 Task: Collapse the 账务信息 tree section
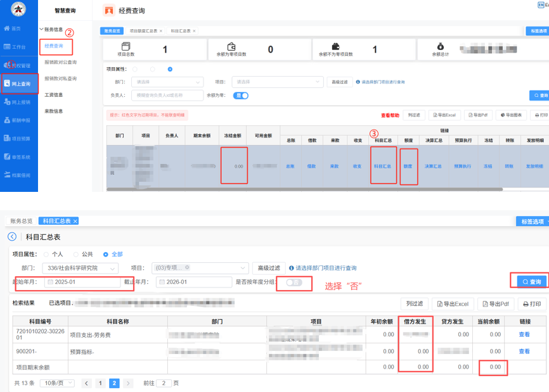click(x=41, y=29)
